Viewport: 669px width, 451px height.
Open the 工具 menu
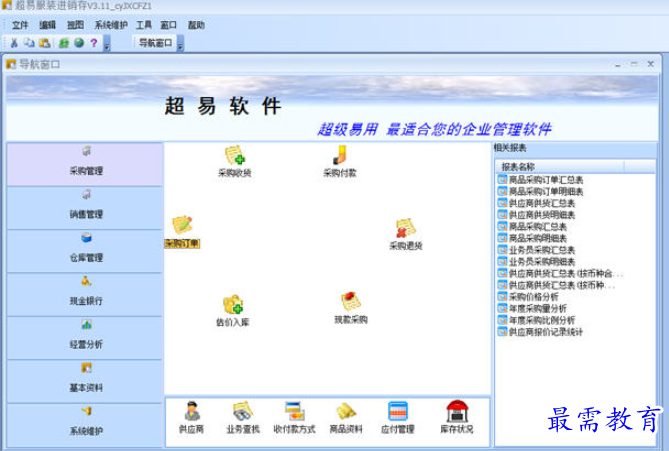[x=144, y=25]
